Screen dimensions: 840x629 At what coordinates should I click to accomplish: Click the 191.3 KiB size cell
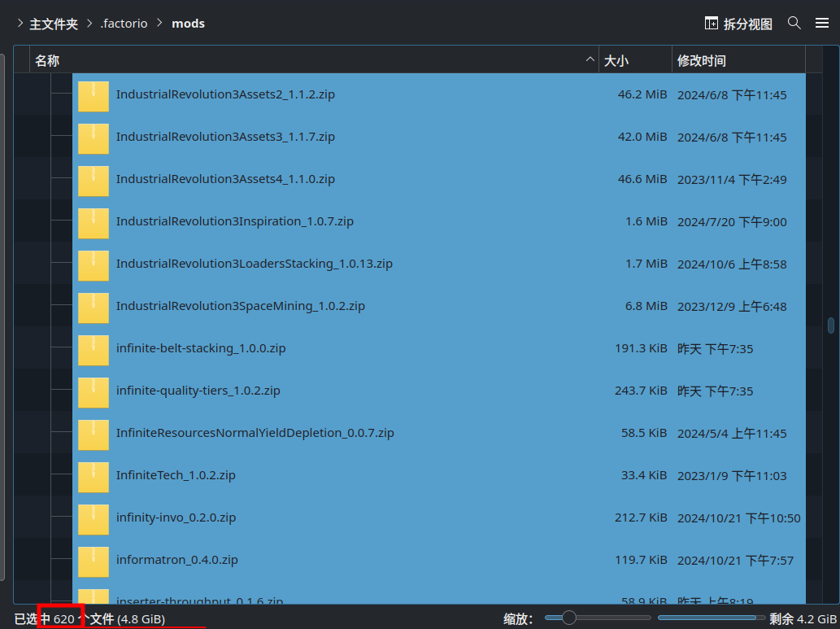click(641, 349)
